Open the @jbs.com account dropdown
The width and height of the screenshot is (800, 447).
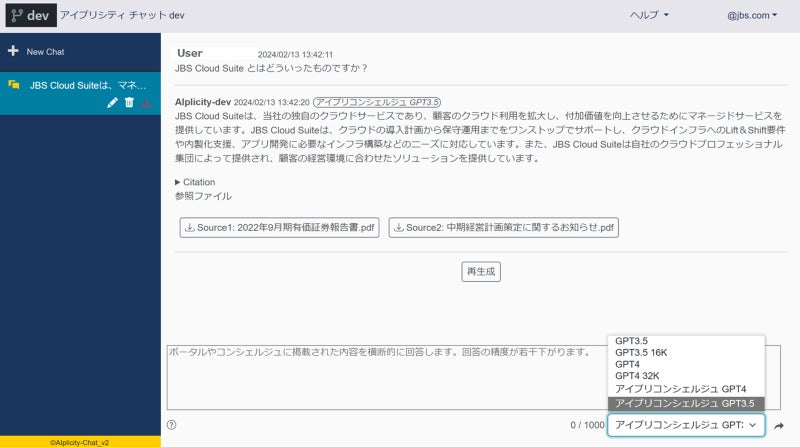752,15
